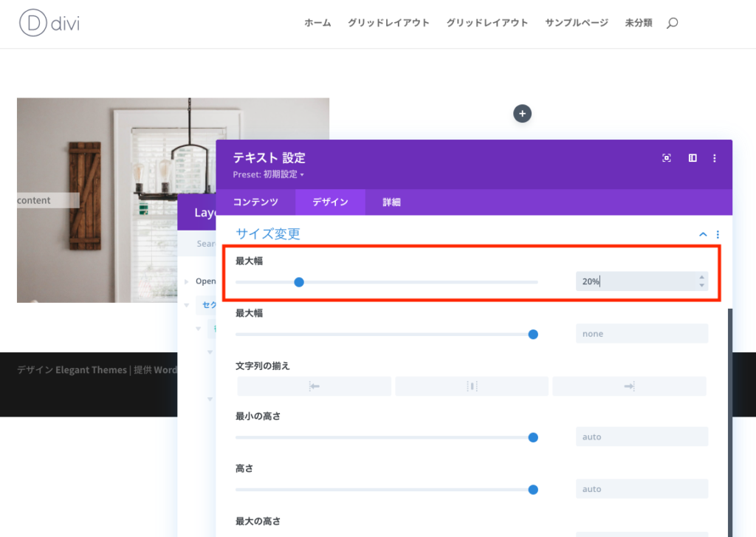Expand the text settings modal to fullscreen

point(667,158)
